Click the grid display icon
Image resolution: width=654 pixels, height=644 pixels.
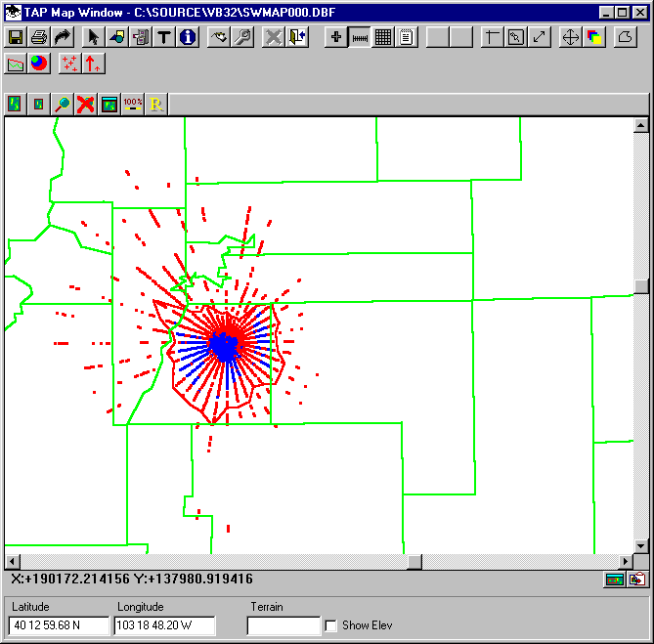pyautogui.click(x=383, y=37)
